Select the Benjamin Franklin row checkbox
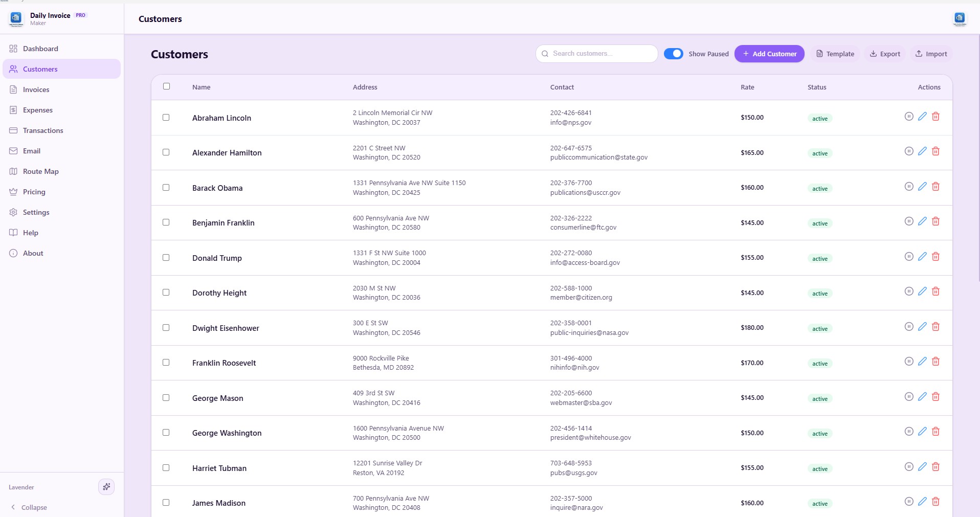980x517 pixels. coord(166,222)
